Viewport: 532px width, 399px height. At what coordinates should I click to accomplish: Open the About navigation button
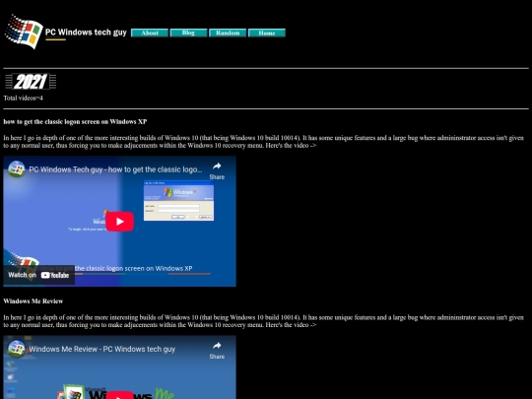pos(150,33)
